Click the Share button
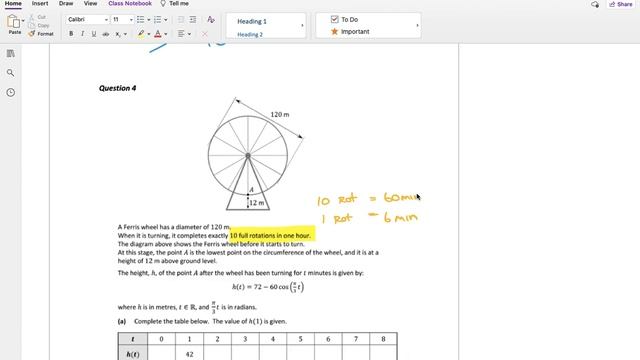 click(620, 4)
